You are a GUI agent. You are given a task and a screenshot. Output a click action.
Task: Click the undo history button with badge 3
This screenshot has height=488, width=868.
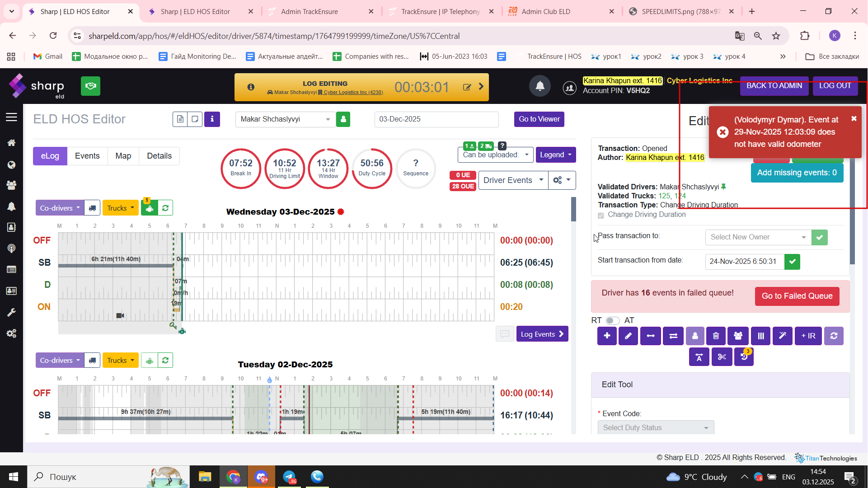pos(744,357)
